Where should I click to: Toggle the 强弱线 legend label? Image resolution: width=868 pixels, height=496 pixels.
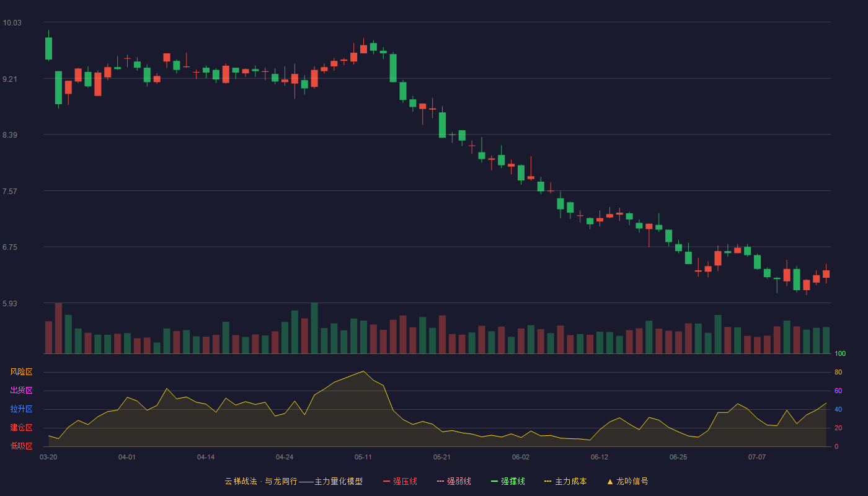[459, 481]
